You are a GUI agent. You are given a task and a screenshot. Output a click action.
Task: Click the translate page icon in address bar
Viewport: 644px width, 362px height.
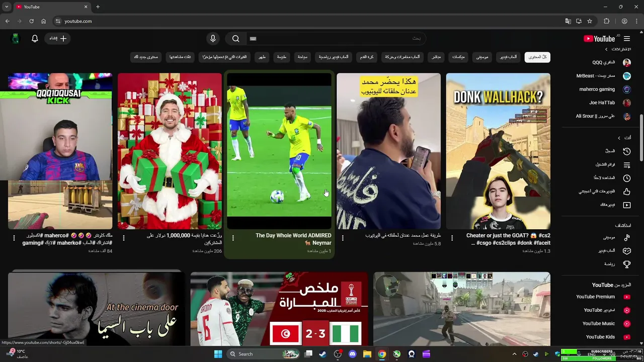(x=568, y=21)
